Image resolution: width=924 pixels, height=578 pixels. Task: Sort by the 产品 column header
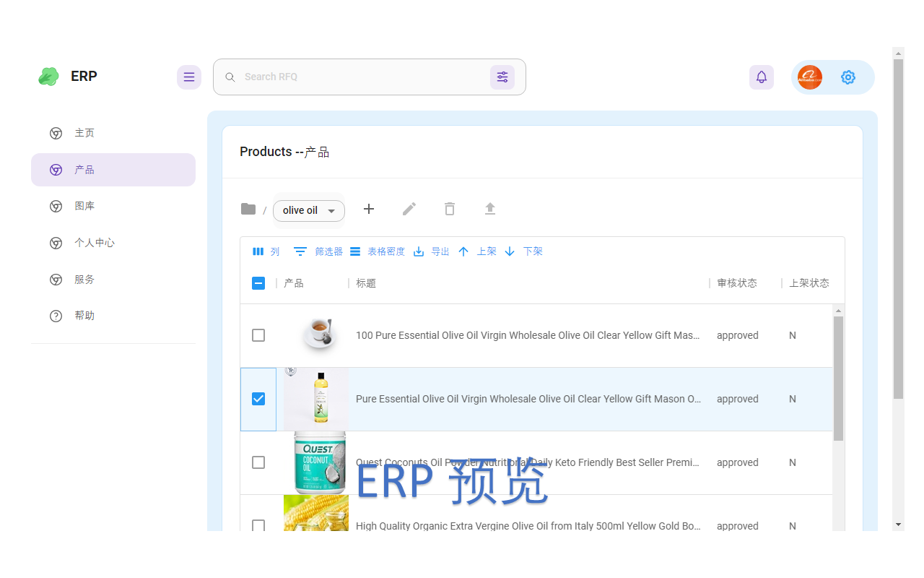pos(294,283)
